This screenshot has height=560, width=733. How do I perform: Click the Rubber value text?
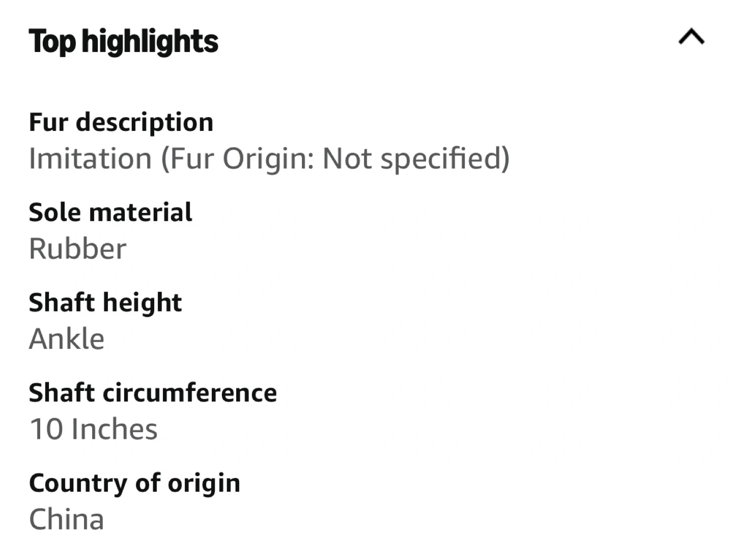click(x=77, y=248)
